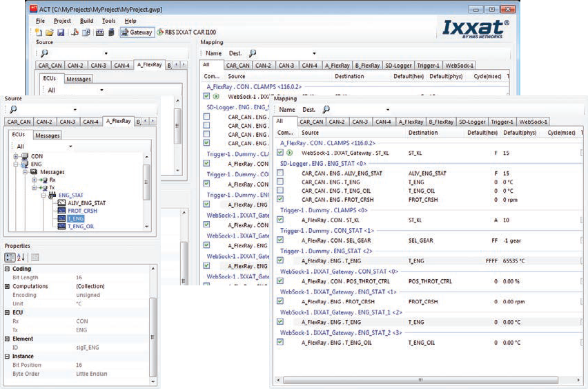Click the fourth toolbar icon beside Save

pyautogui.click(x=75, y=32)
